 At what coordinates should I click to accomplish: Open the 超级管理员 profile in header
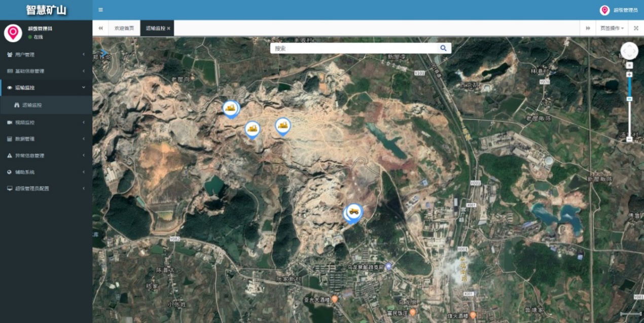[x=619, y=10]
